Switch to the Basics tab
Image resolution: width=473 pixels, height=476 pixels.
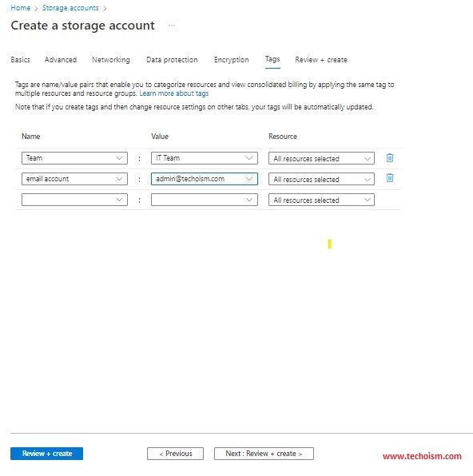[x=20, y=60]
